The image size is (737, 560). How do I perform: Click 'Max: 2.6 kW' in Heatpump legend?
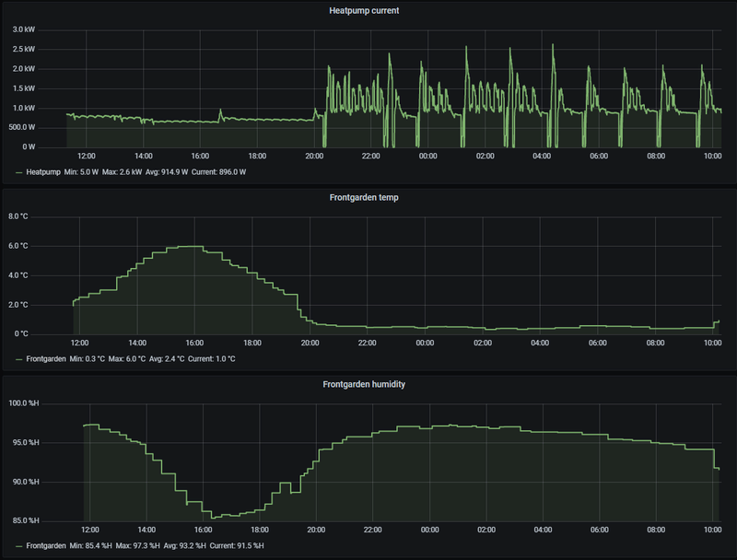(x=122, y=172)
